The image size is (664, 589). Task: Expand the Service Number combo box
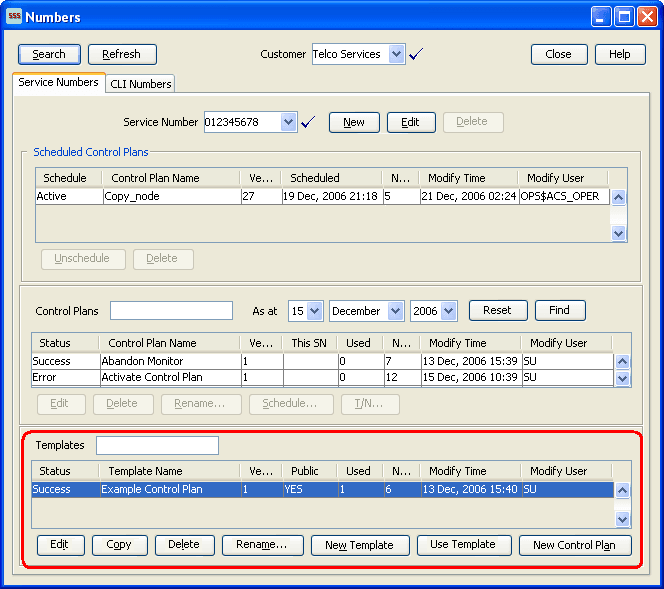tap(289, 122)
